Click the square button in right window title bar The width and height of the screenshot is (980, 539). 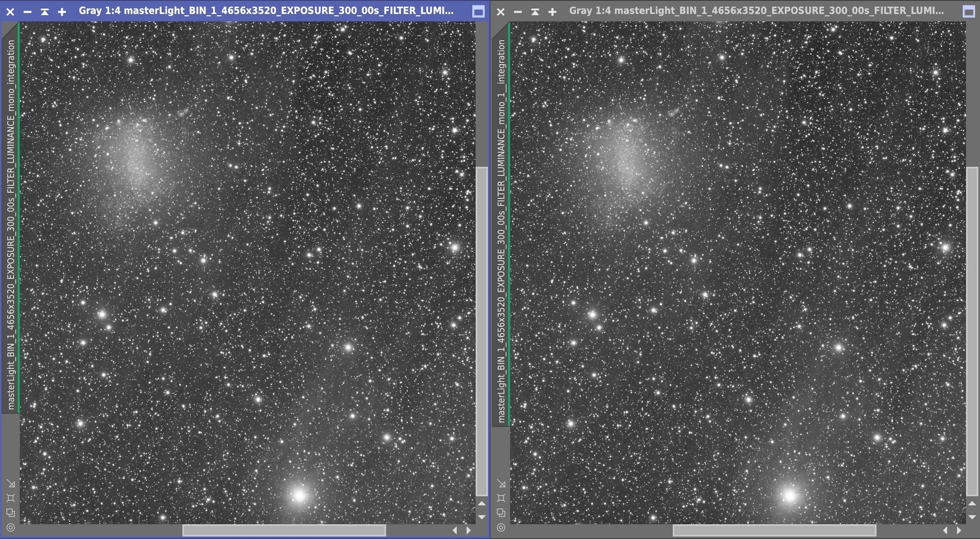(968, 11)
